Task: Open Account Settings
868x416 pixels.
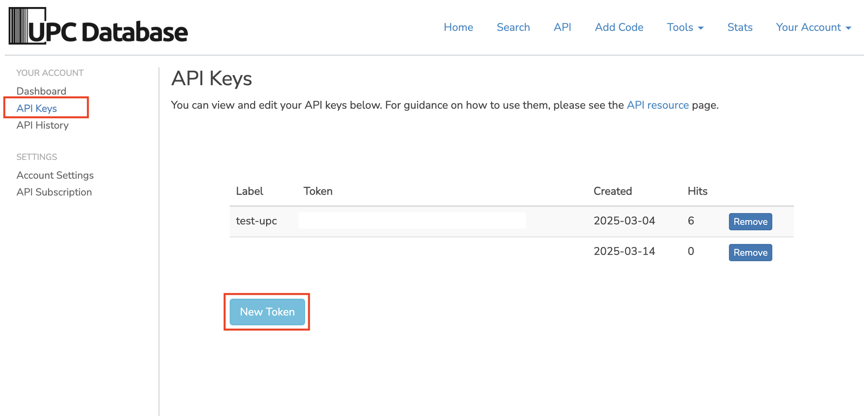Action: tap(55, 175)
